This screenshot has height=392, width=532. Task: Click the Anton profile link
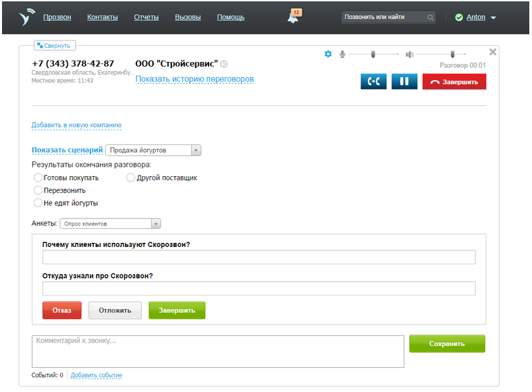(476, 17)
